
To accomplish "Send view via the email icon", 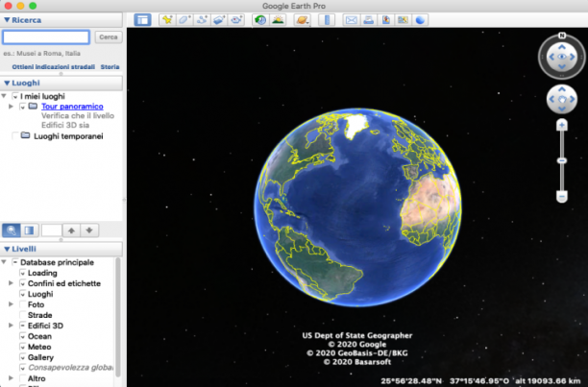I will [352, 20].
